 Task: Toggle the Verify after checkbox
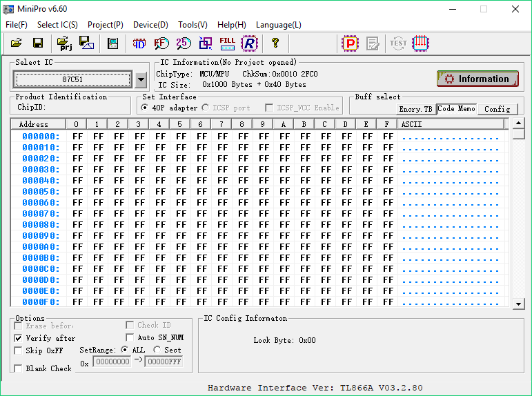(19, 338)
